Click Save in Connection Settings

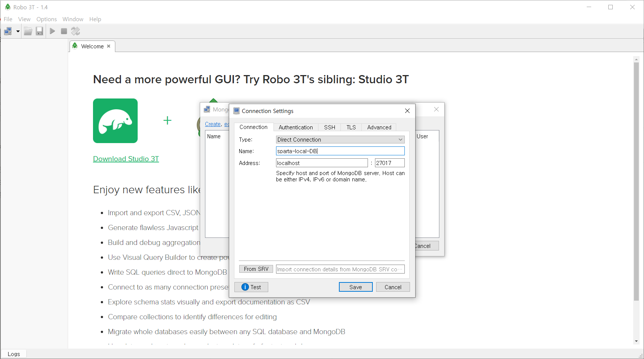coord(356,287)
